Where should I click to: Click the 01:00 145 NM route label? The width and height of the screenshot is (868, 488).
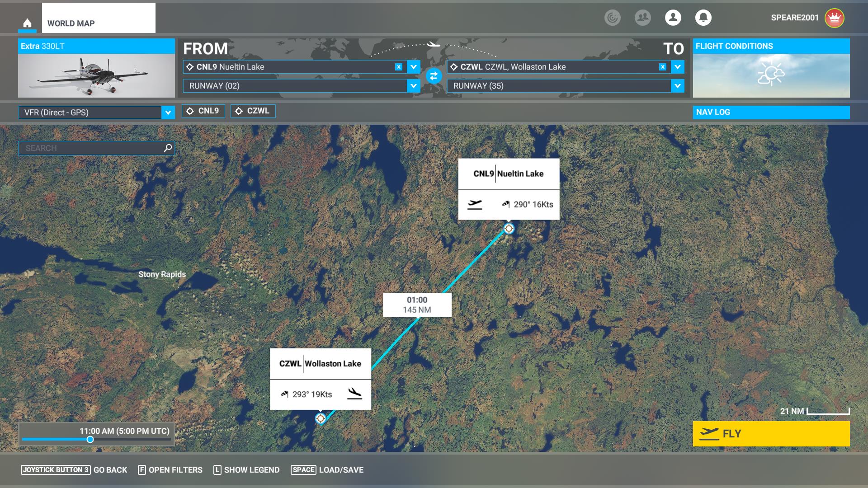point(417,305)
